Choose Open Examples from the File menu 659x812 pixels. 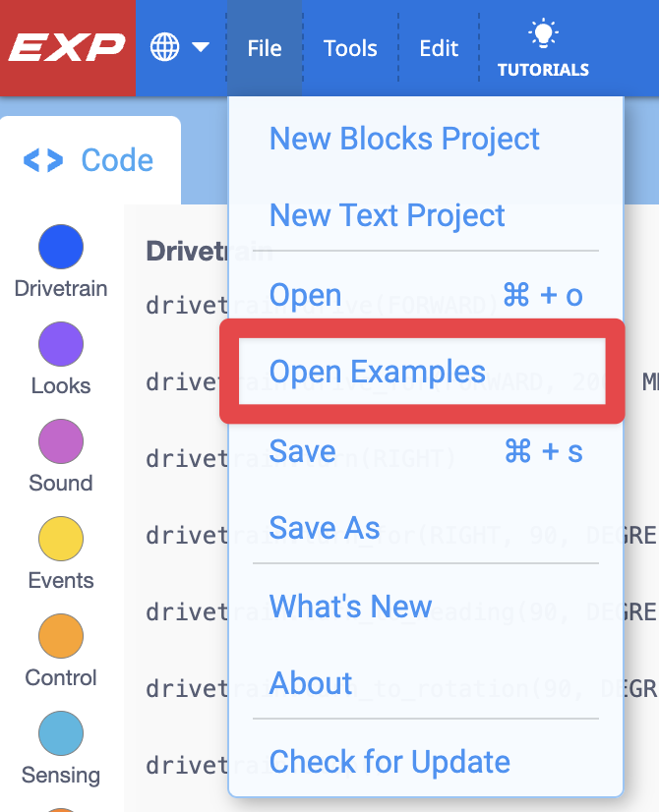tap(377, 373)
